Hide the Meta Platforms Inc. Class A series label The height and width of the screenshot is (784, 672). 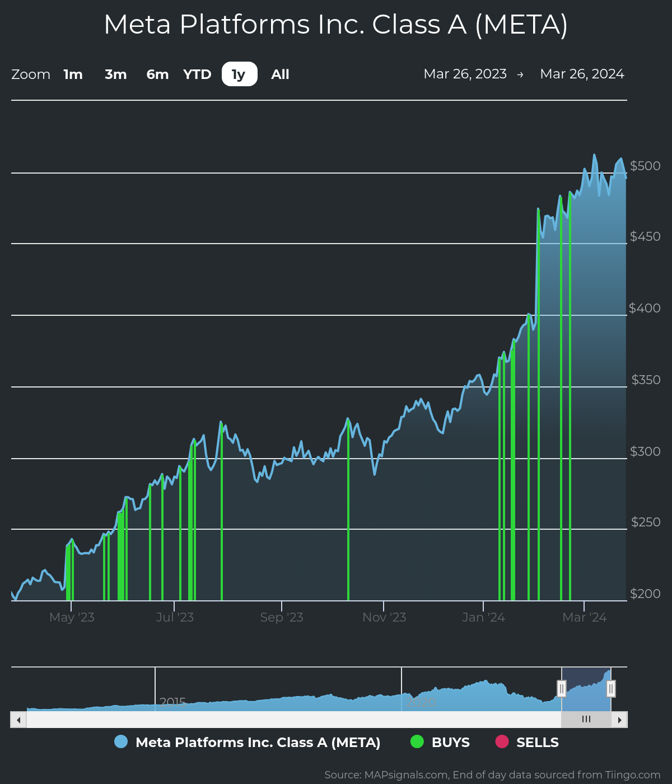pos(258,743)
